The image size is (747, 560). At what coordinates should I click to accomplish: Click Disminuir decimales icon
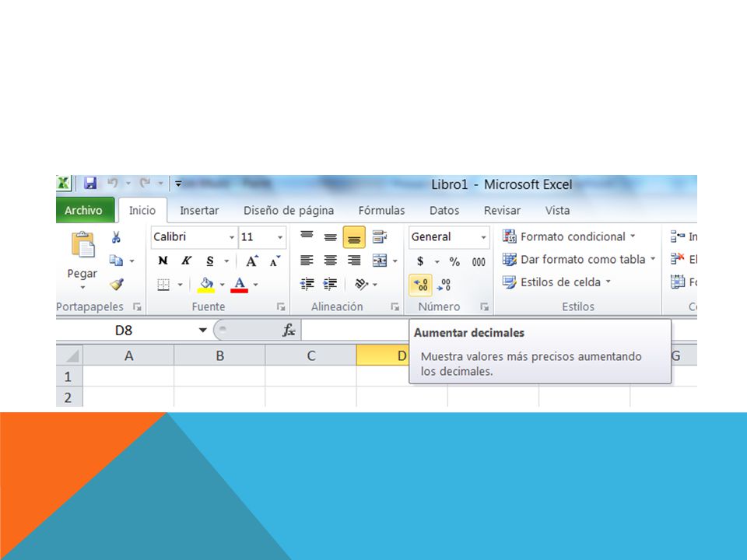(x=444, y=285)
